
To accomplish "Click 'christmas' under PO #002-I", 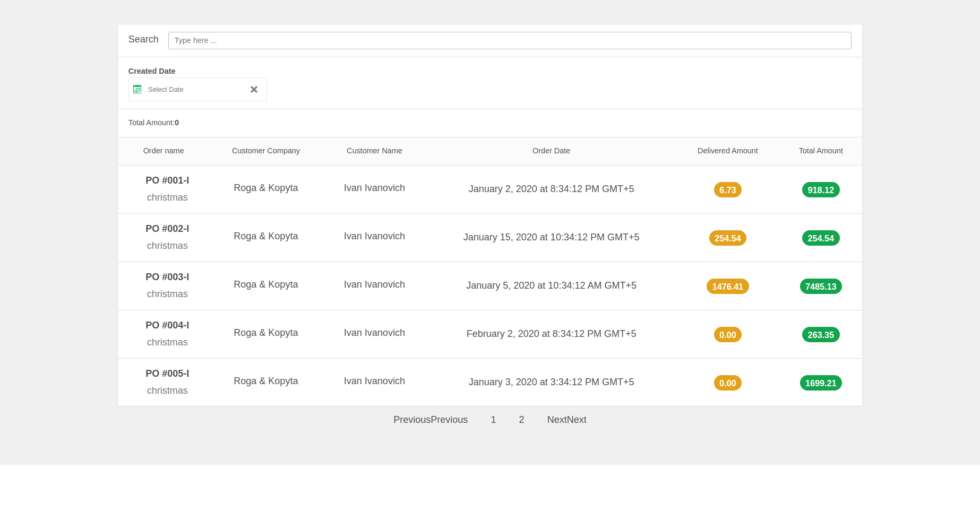I will coord(167,246).
